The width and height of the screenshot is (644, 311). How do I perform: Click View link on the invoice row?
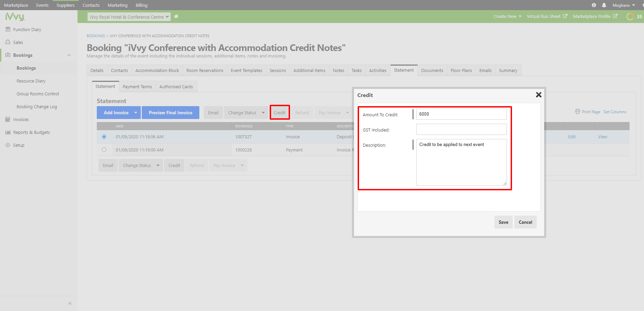[602, 137]
